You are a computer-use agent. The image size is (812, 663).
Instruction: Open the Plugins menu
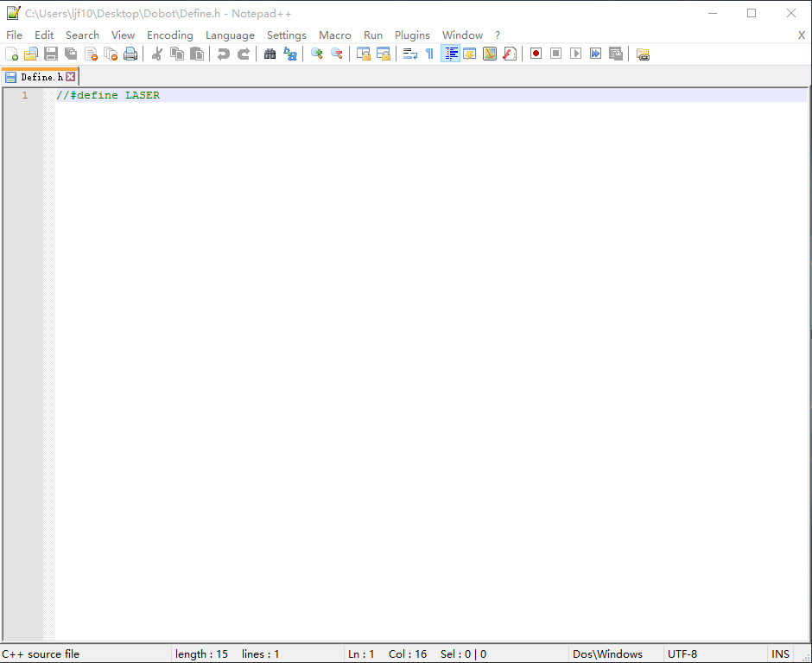(412, 35)
